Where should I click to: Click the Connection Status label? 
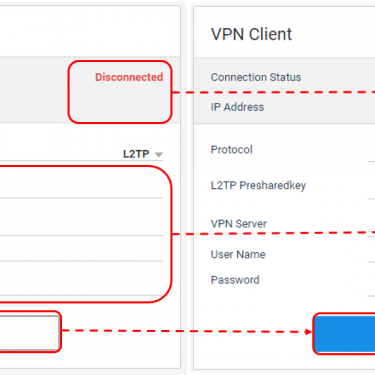[256, 77]
